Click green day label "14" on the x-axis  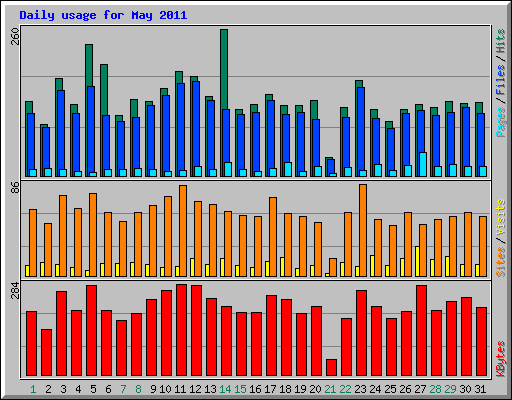225,389
